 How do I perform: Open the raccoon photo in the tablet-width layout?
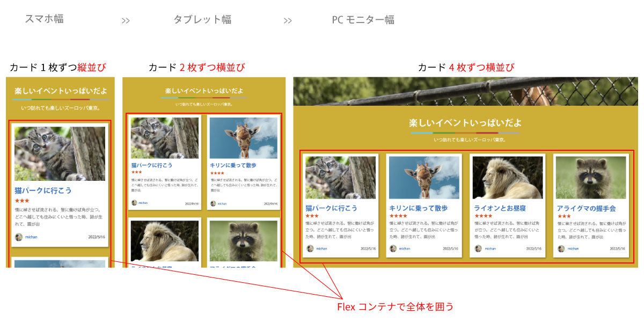pos(244,241)
